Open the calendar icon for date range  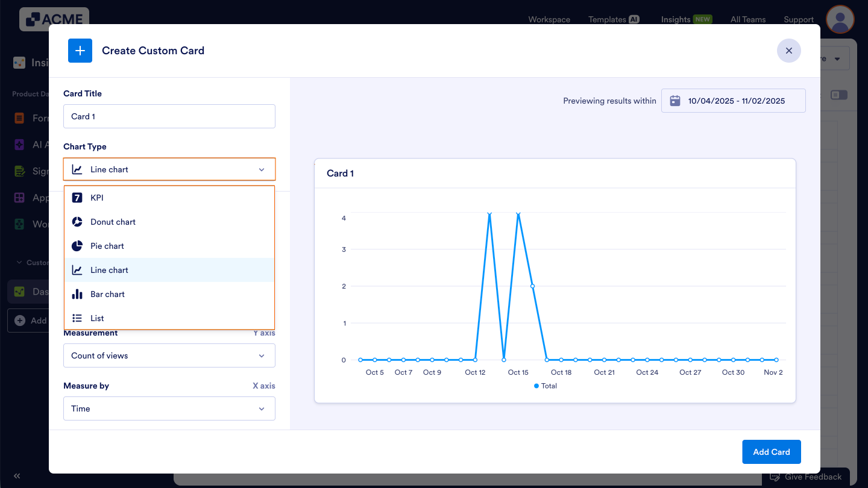(675, 101)
